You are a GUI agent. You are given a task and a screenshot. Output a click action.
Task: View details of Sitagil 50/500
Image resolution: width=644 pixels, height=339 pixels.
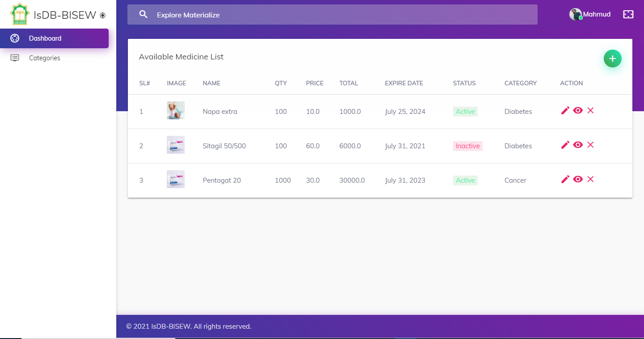578,145
